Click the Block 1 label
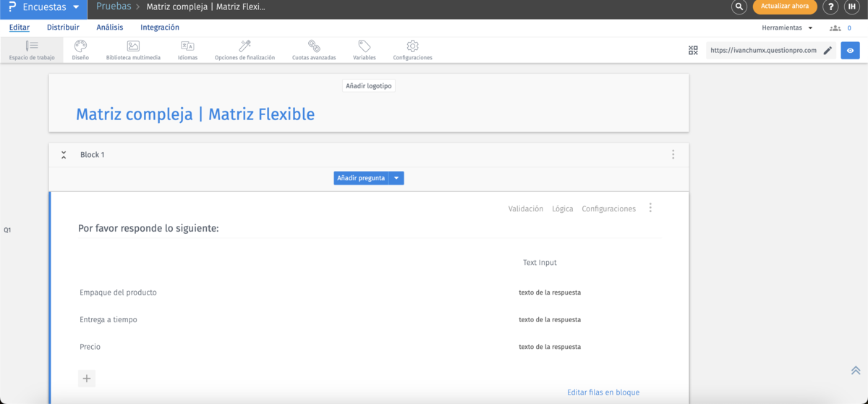 (x=92, y=155)
